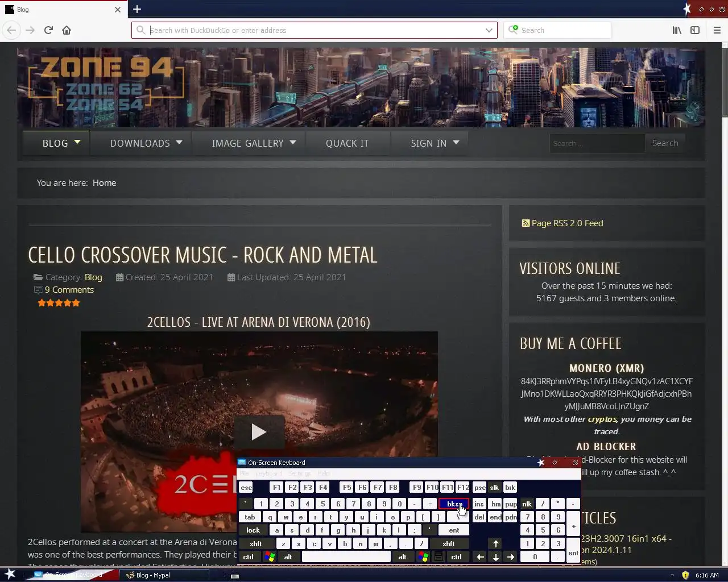Click the website search text field
This screenshot has height=582, width=728.
click(597, 143)
